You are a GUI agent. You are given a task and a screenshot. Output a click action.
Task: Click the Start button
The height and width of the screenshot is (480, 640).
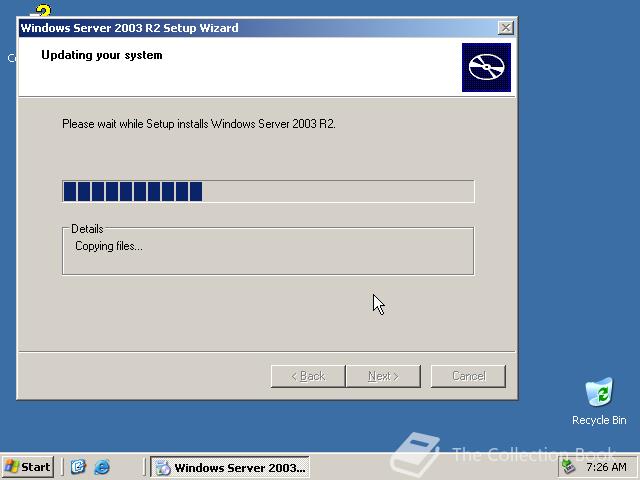click(28, 467)
